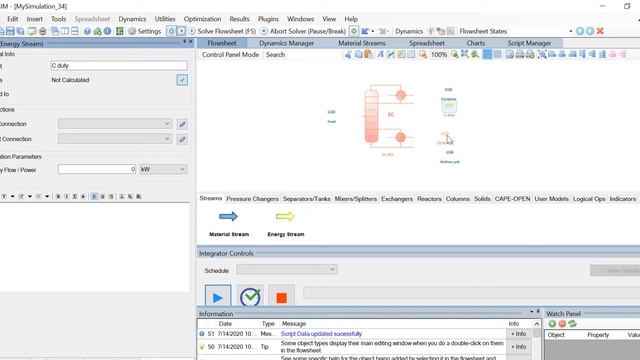Select the Pressure Changers palette tab
This screenshot has width=640, height=360.
coord(252,199)
